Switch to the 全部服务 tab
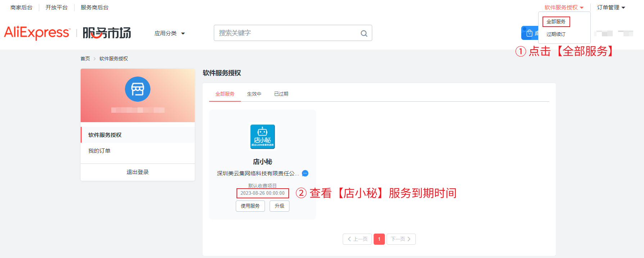The height and width of the screenshot is (258, 644). (225, 94)
